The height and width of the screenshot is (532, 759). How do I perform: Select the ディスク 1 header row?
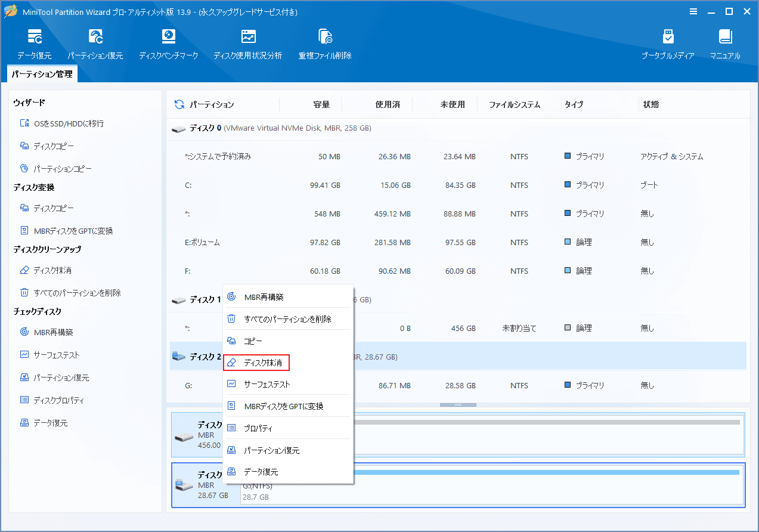point(458,300)
